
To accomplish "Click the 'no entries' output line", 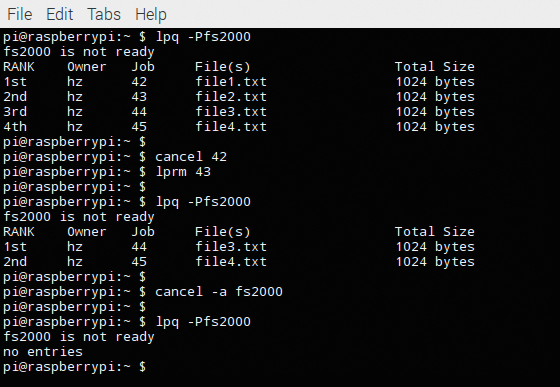I will 43,352.
